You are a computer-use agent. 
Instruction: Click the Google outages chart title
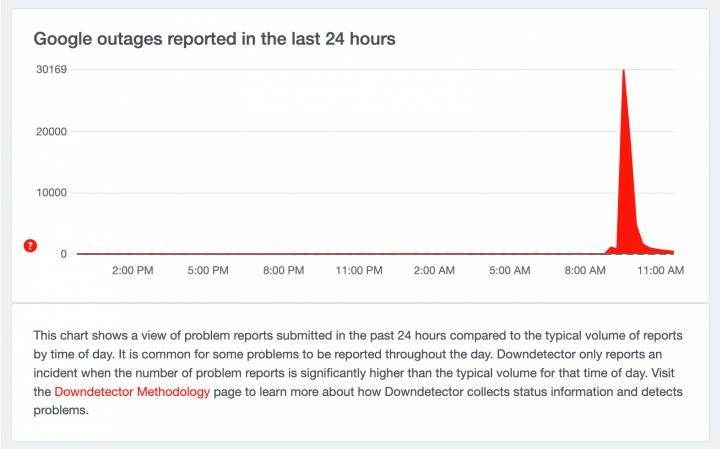point(215,38)
